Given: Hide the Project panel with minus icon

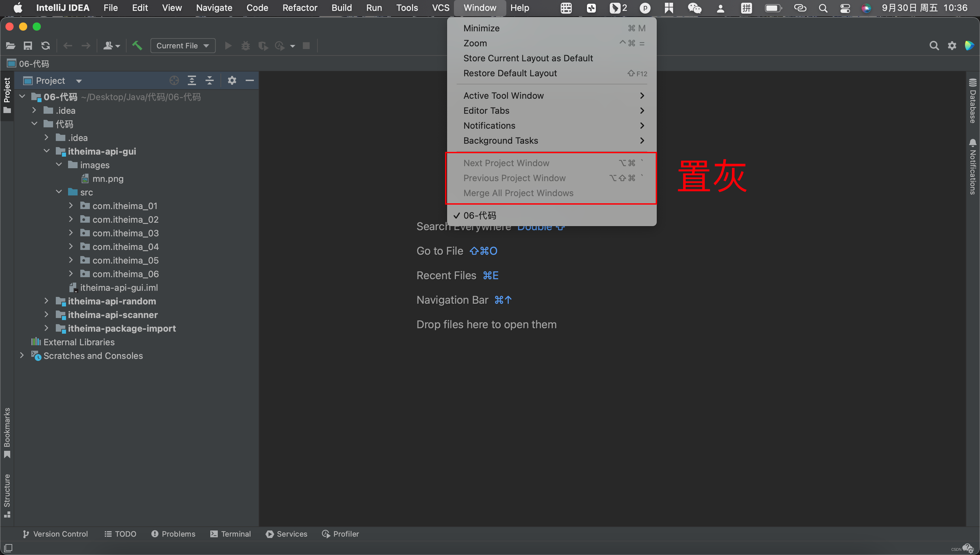Looking at the screenshot, I should pyautogui.click(x=249, y=80).
